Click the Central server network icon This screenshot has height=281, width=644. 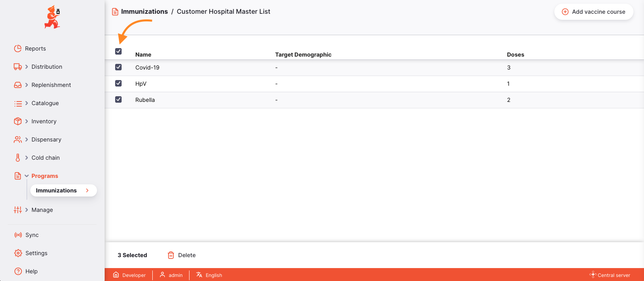[593, 275]
